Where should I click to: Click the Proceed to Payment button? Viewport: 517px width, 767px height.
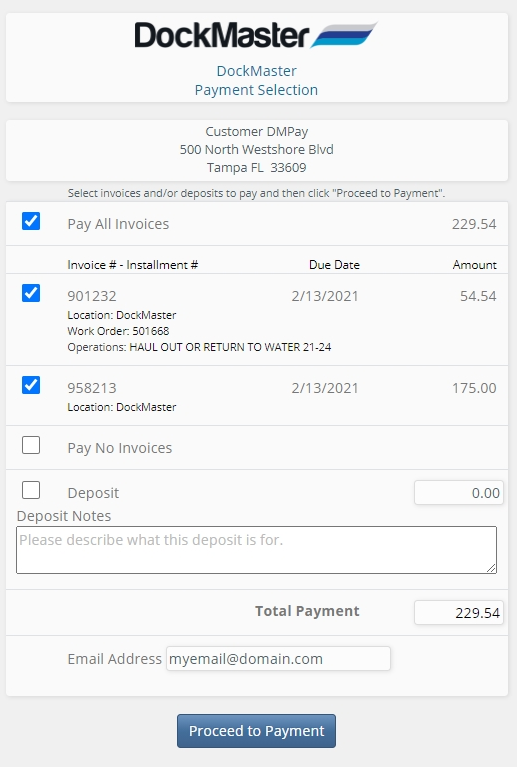[256, 731]
